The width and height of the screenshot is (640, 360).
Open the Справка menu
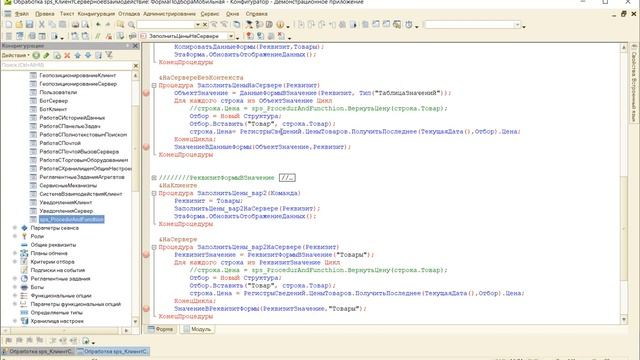click(x=256, y=14)
